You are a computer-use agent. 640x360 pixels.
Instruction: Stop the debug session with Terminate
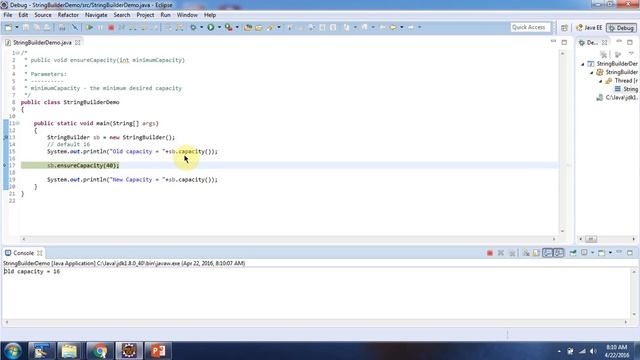pos(111,27)
